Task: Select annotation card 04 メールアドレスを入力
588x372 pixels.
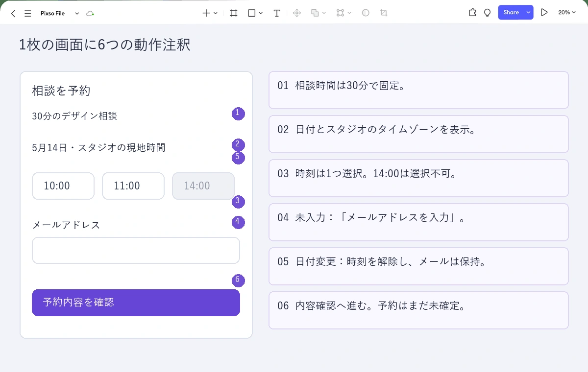Action: [418, 222]
